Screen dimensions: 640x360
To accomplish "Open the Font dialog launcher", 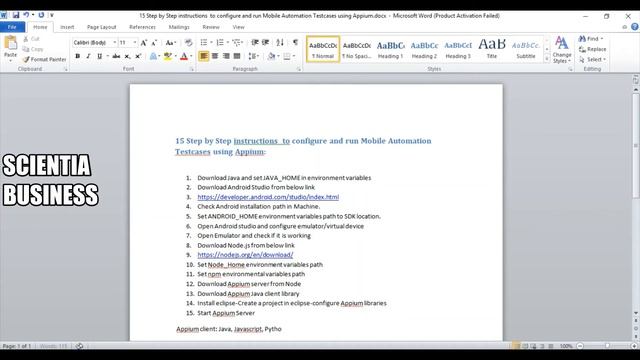I will pos(191,69).
